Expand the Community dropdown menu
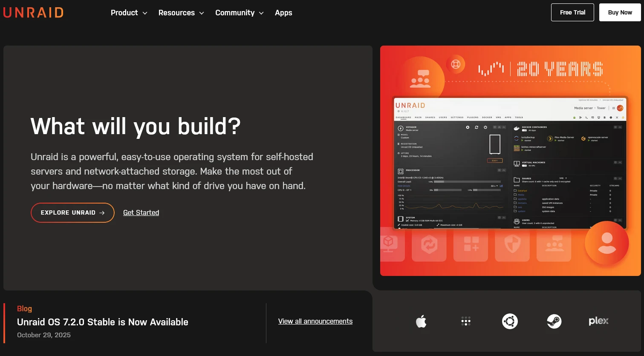Screen dimensions: 644x356 [239, 13]
